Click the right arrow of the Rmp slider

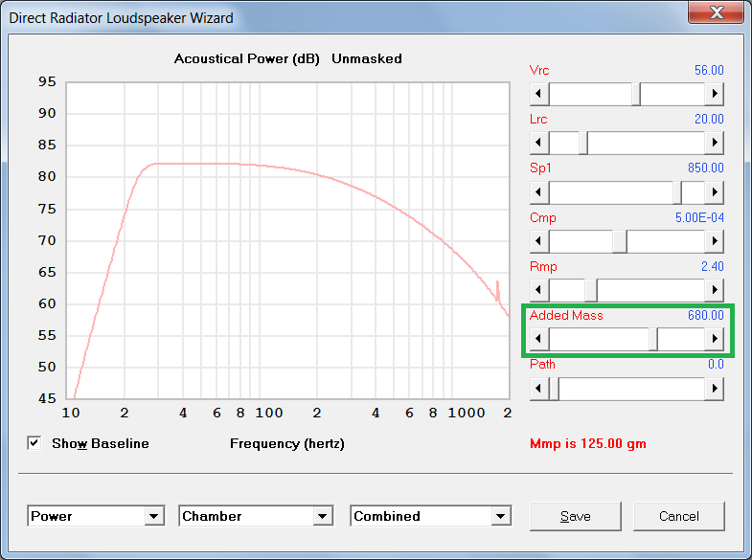(714, 290)
